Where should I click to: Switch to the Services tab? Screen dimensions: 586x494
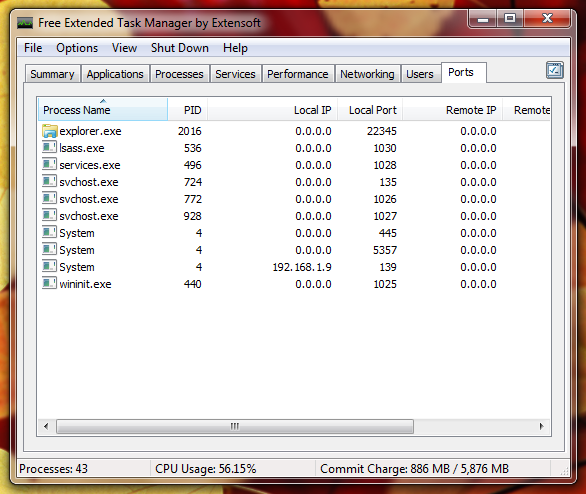click(x=235, y=74)
